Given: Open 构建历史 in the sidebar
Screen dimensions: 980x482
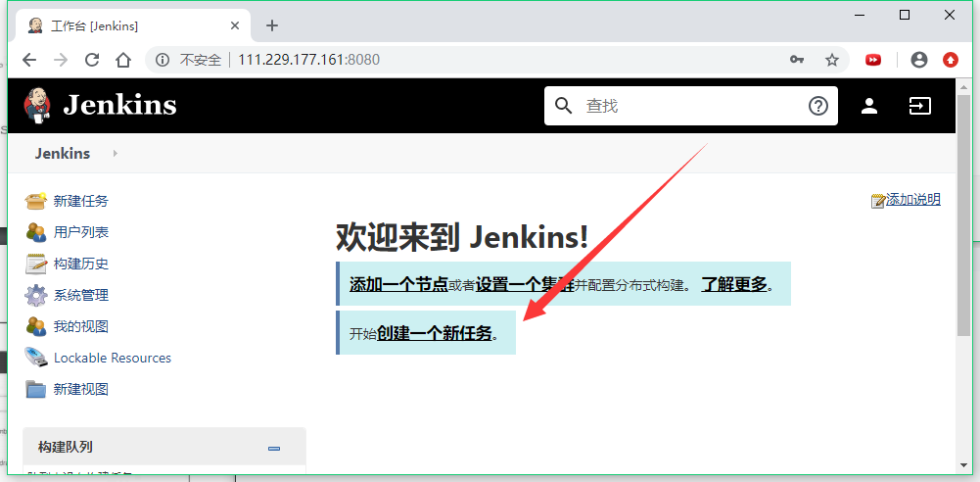Looking at the screenshot, I should pos(81,264).
